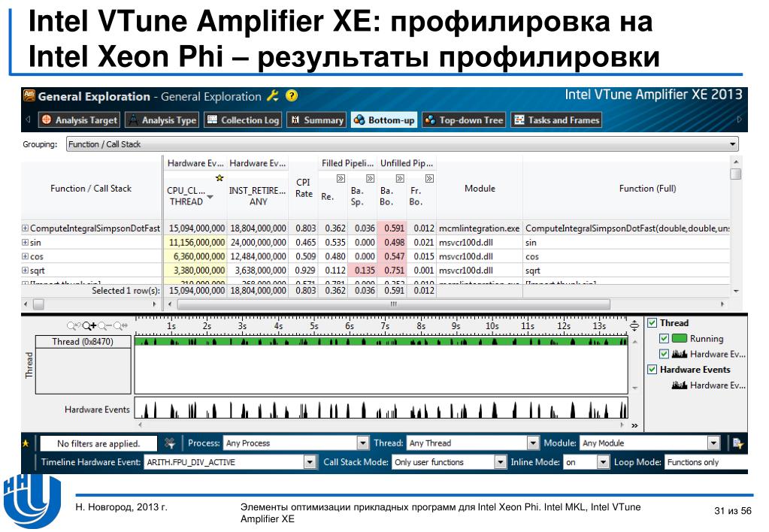Expand the cos function row
The image size is (769, 532).
tap(25, 256)
